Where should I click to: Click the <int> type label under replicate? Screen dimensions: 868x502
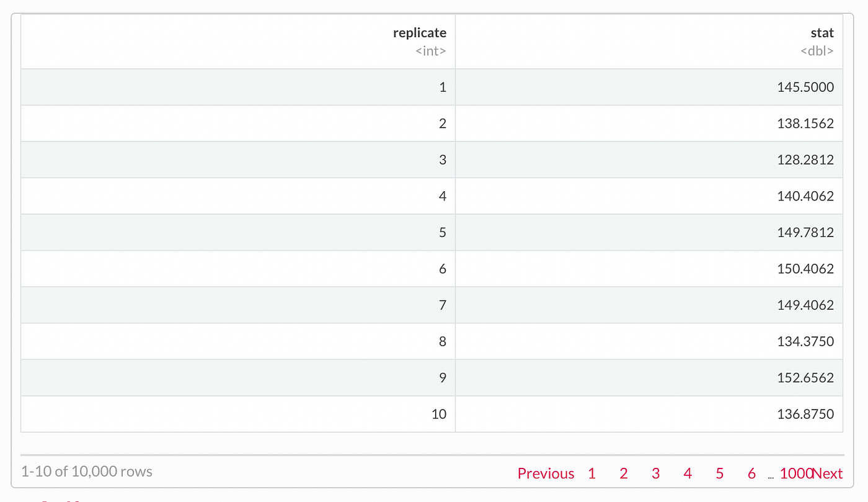click(431, 51)
